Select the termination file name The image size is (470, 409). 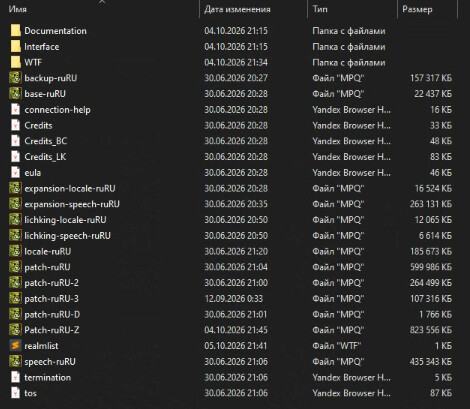pos(47,377)
